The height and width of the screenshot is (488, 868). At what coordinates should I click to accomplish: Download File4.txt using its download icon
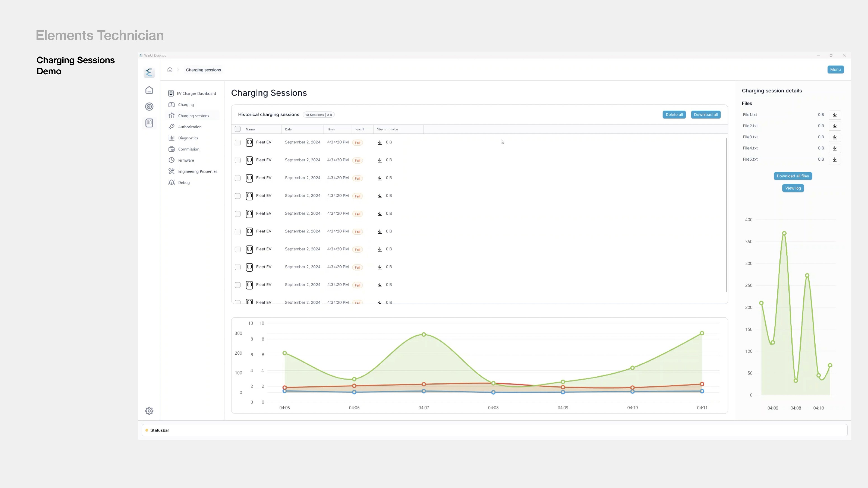835,148
